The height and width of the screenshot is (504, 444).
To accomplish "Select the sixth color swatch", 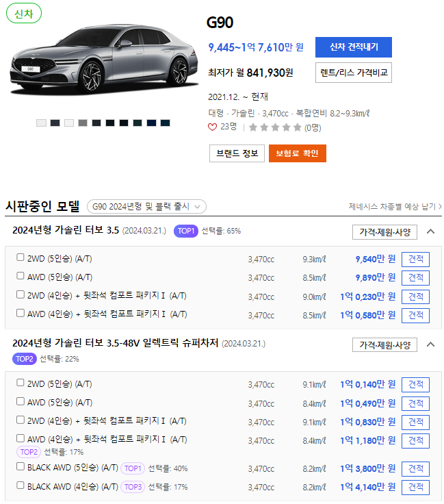I will point(110,123).
